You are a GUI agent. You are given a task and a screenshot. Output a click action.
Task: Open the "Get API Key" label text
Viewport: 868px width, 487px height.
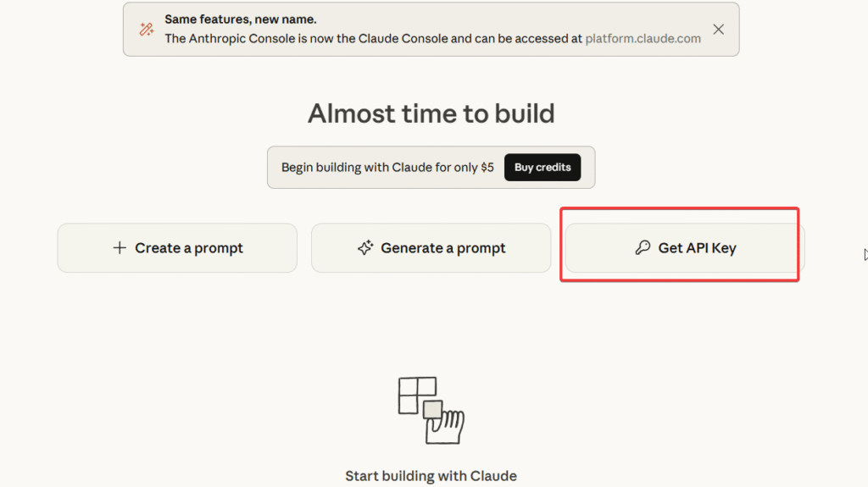pyautogui.click(x=697, y=248)
